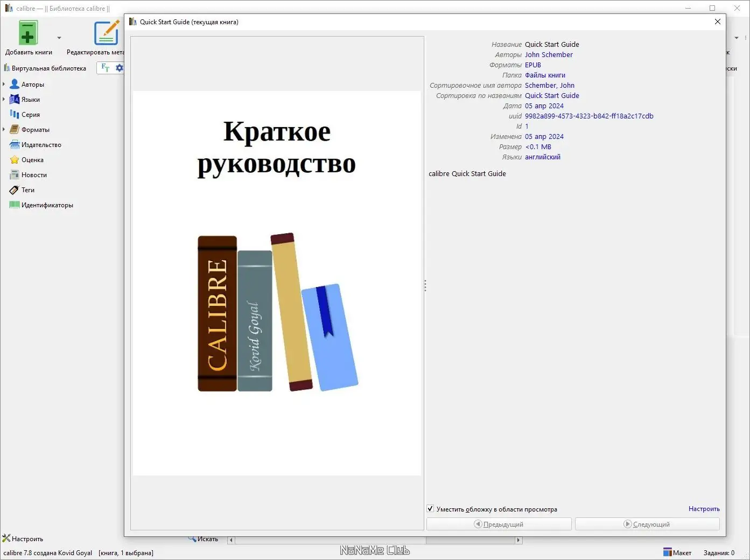This screenshot has height=560, width=750.
Task: Open the dropdown arrow beside Add books
Action: click(x=59, y=38)
